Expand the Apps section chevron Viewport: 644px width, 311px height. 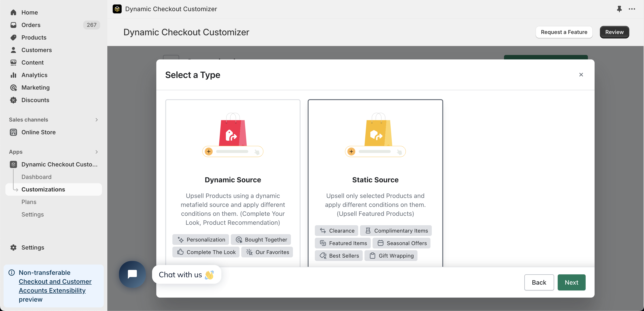pos(97,152)
